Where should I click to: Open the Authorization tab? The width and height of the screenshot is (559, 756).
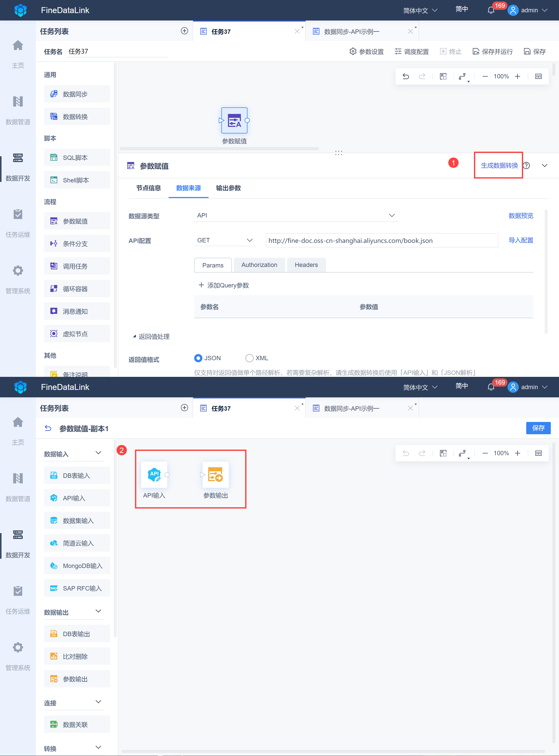pos(259,265)
